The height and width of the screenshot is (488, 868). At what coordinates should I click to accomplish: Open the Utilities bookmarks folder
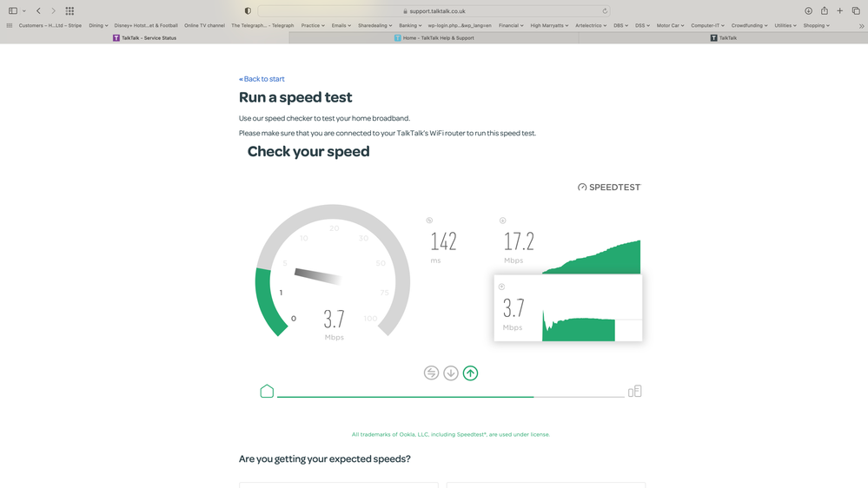(785, 26)
